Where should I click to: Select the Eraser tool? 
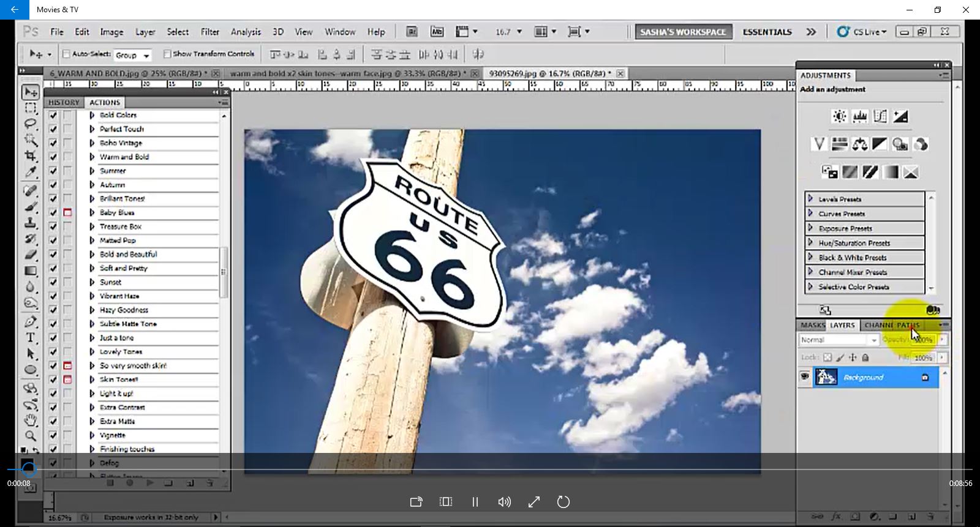click(30, 255)
